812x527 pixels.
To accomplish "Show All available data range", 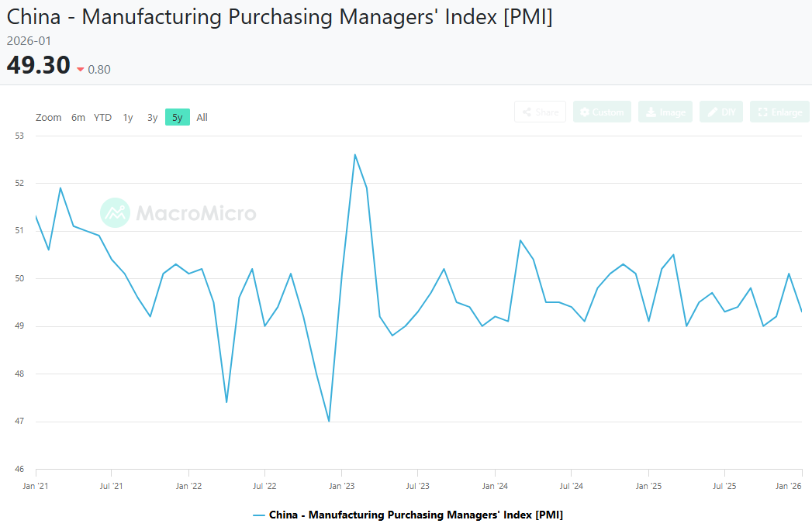I will click(x=202, y=118).
